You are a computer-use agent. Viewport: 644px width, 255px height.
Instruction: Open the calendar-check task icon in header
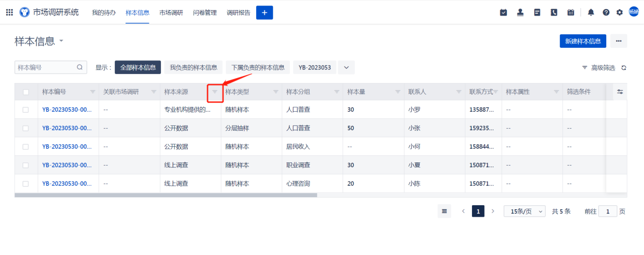coord(504,13)
